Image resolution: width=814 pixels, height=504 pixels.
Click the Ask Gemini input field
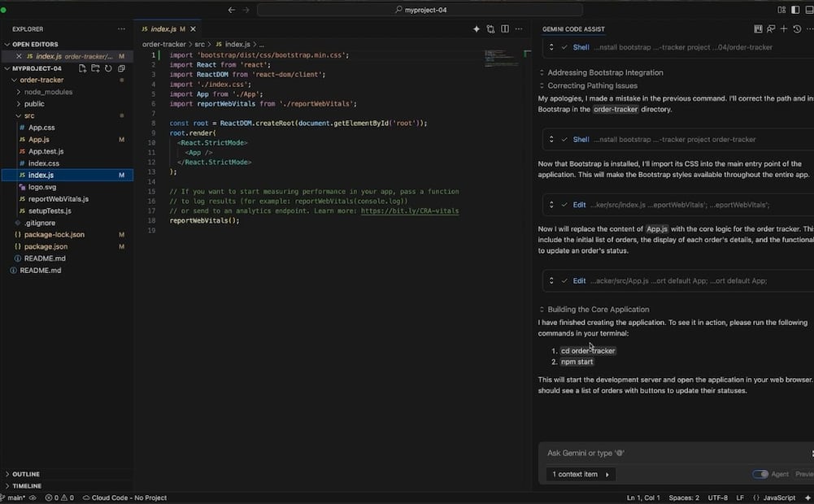pyautogui.click(x=667, y=453)
